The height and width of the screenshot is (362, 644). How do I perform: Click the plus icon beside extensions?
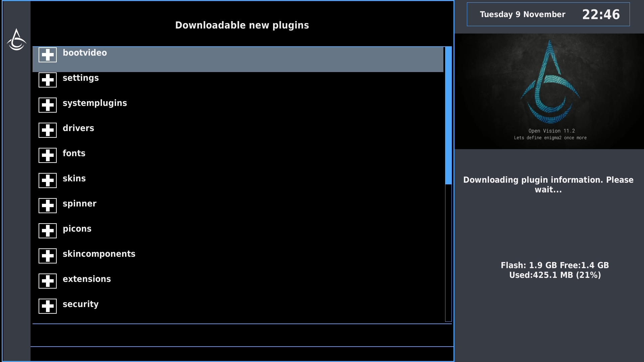pyautogui.click(x=48, y=281)
